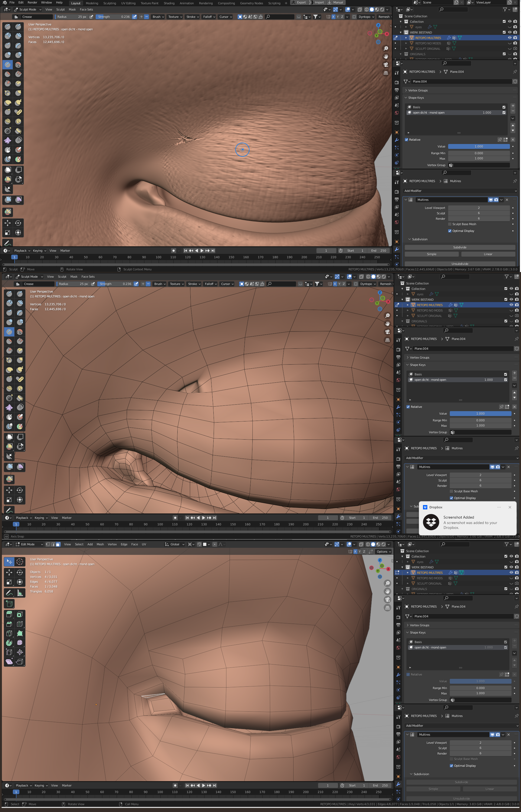Select the Inset Faces tool
Screen dimensions: 521x812
(x=19, y=614)
